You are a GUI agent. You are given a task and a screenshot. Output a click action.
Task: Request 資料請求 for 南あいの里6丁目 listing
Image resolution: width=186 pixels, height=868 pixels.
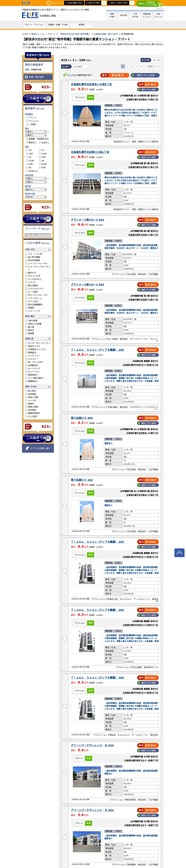tap(148, 85)
